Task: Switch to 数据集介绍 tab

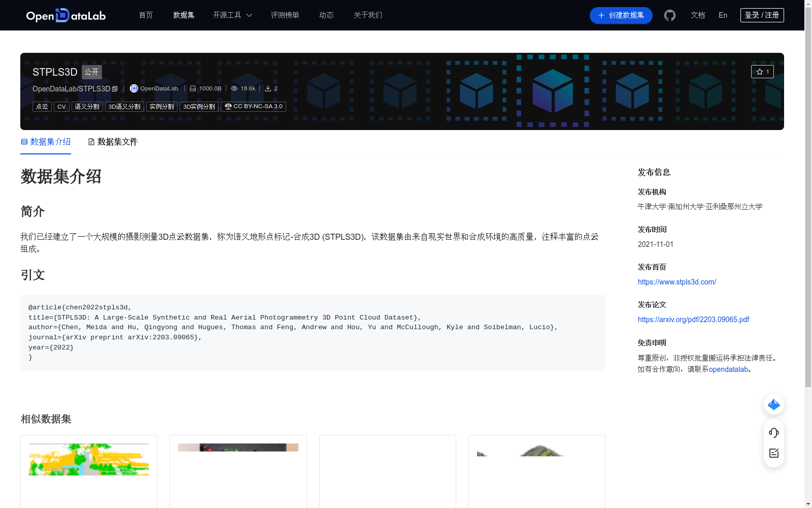Action: tap(46, 142)
